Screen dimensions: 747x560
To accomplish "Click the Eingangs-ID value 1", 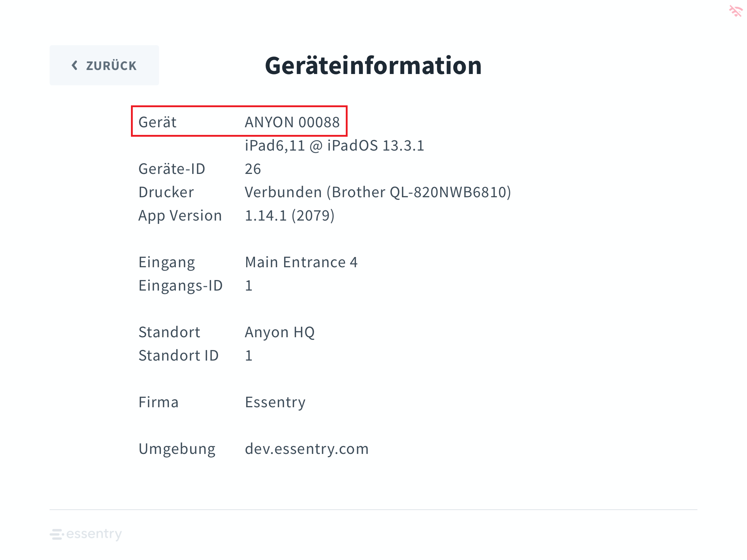I will coord(249,285).
